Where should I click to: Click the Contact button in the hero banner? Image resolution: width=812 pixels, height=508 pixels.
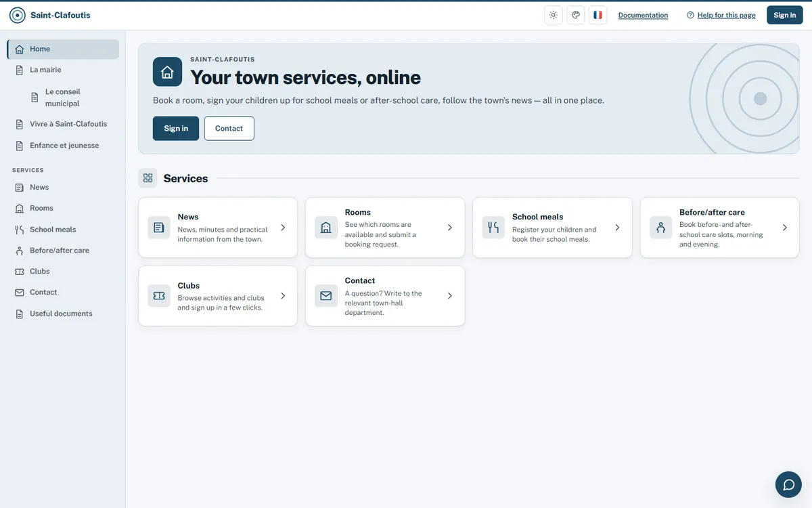pos(229,129)
